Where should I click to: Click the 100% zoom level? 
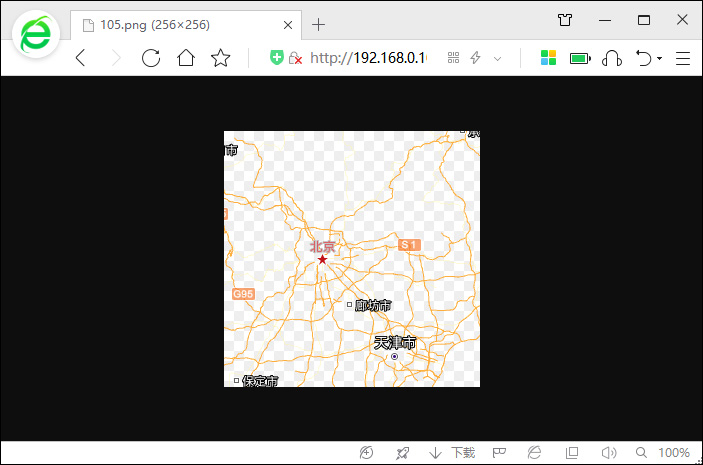tap(673, 453)
